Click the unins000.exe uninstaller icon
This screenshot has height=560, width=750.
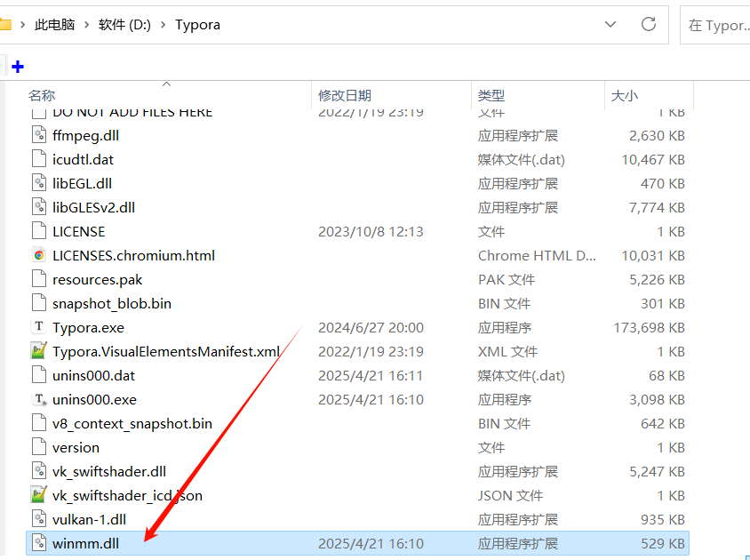[39, 399]
